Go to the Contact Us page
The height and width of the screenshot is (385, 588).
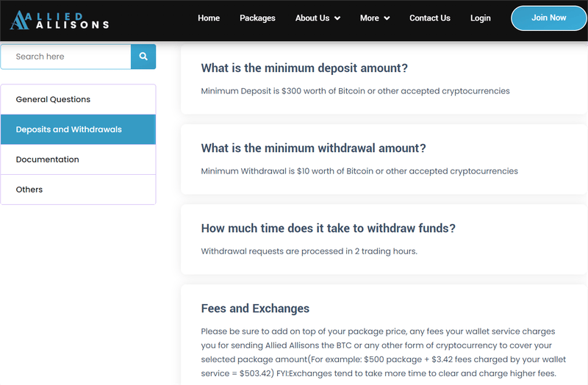pyautogui.click(x=430, y=18)
